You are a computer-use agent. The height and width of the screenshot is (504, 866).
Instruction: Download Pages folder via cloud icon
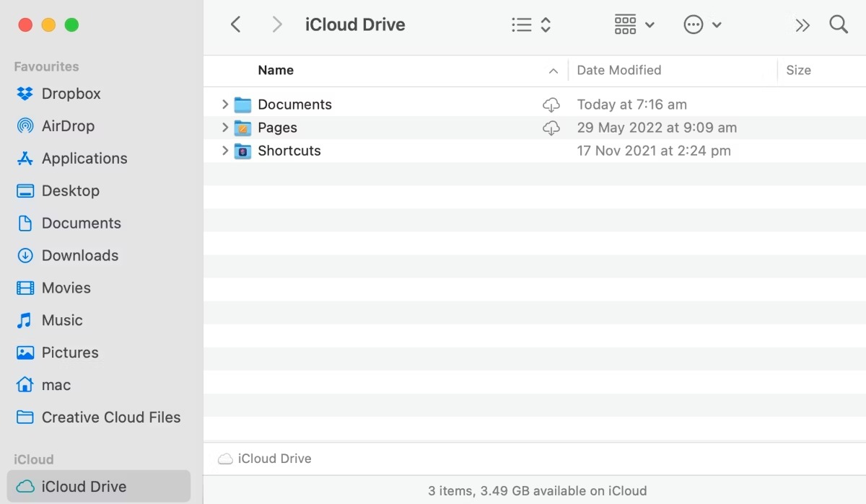coord(551,128)
